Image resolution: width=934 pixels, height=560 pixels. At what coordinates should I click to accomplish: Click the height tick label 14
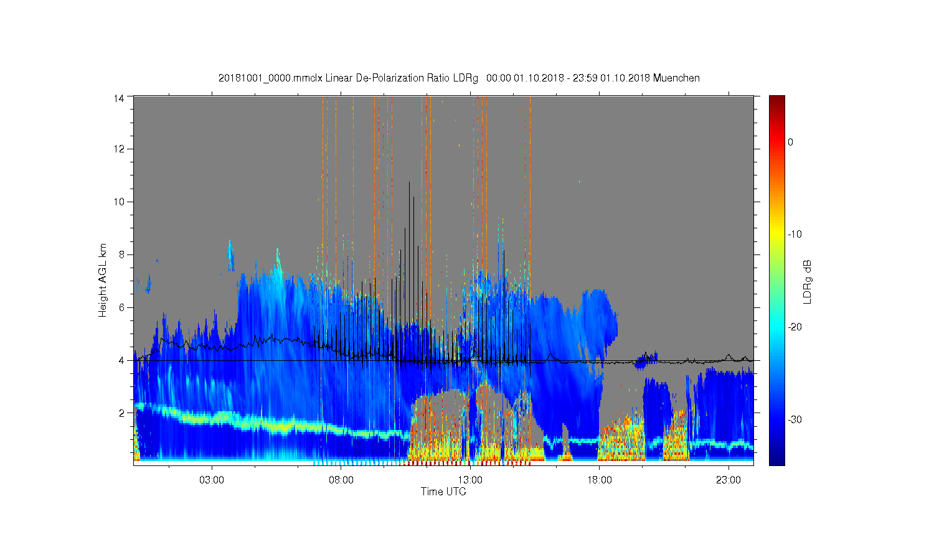(x=120, y=98)
